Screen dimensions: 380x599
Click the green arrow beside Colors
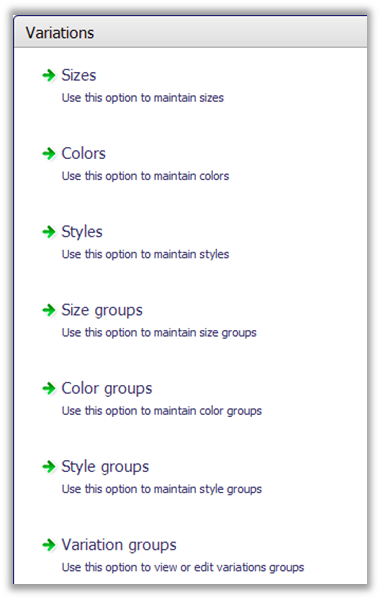click(x=49, y=154)
